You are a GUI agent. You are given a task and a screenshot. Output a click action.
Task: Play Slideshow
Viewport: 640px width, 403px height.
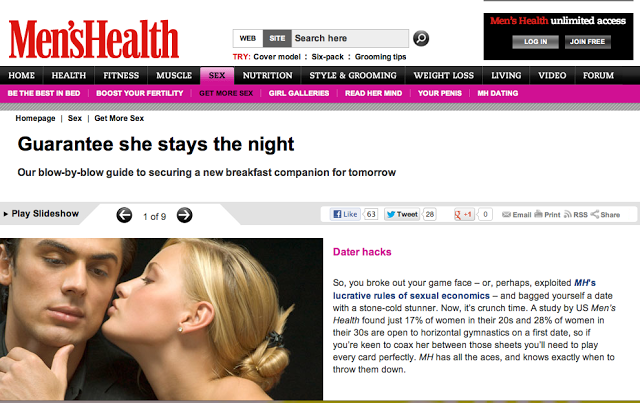[x=41, y=214]
